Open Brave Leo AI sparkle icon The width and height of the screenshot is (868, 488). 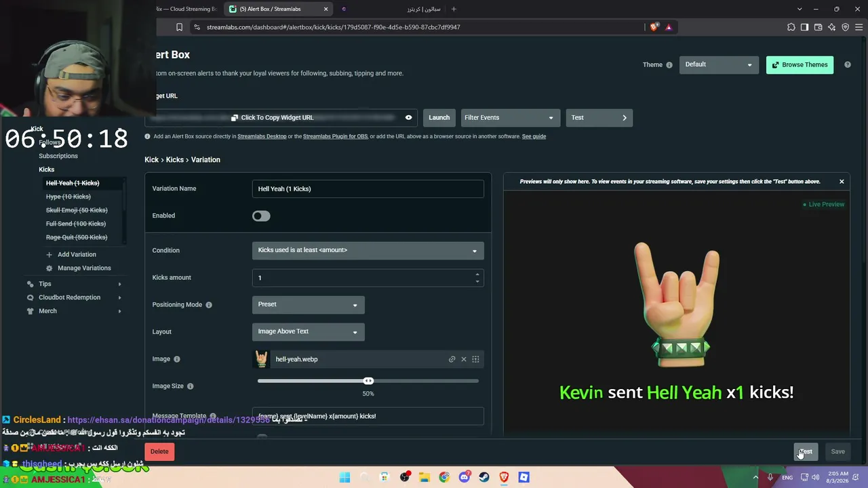[x=832, y=27]
